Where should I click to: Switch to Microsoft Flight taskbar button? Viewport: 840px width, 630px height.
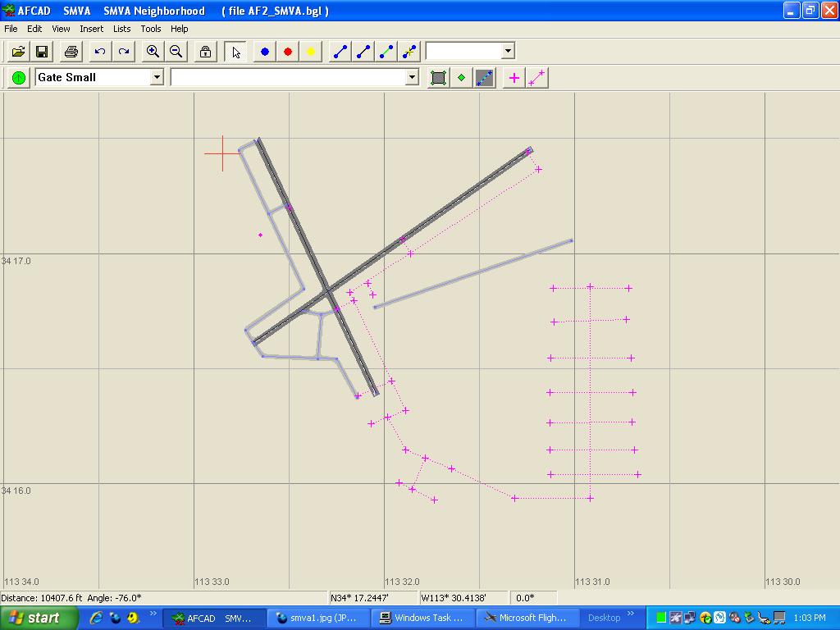click(x=527, y=618)
